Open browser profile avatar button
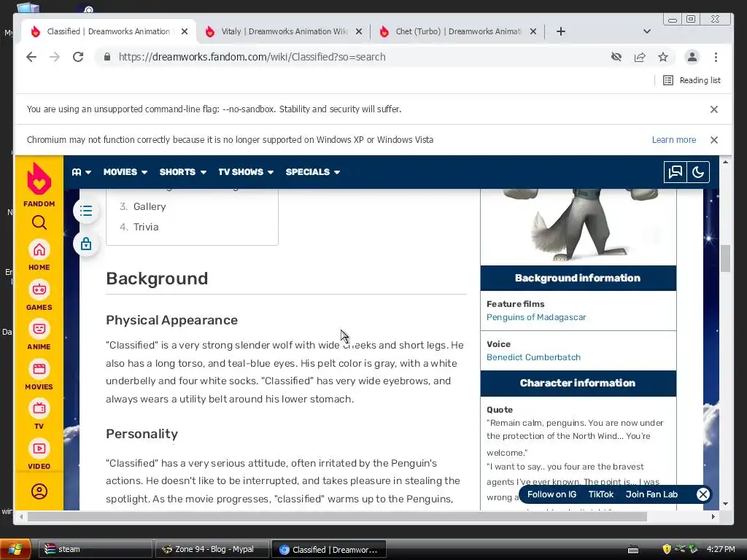Image resolution: width=747 pixels, height=560 pixels. point(692,57)
